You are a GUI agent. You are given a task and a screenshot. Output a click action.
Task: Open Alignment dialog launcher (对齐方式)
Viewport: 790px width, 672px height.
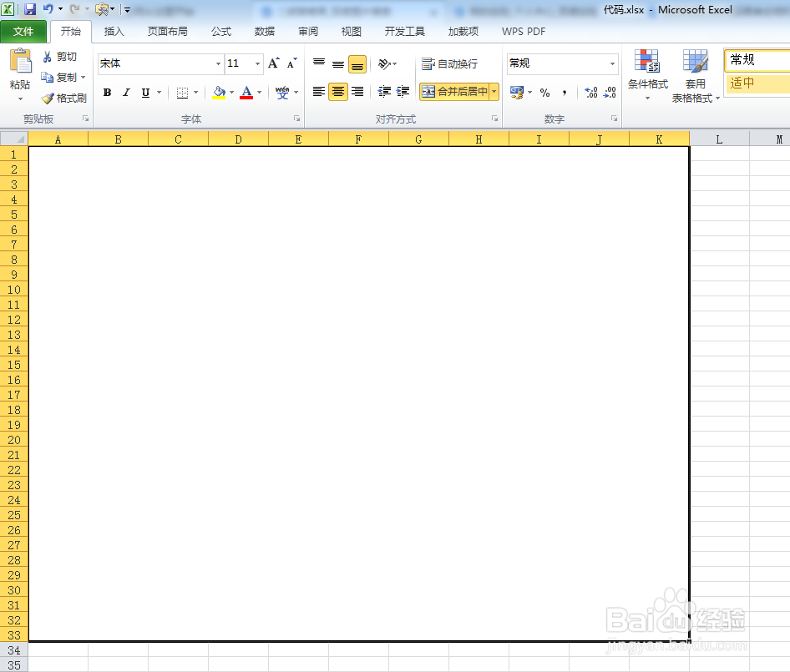coord(494,119)
